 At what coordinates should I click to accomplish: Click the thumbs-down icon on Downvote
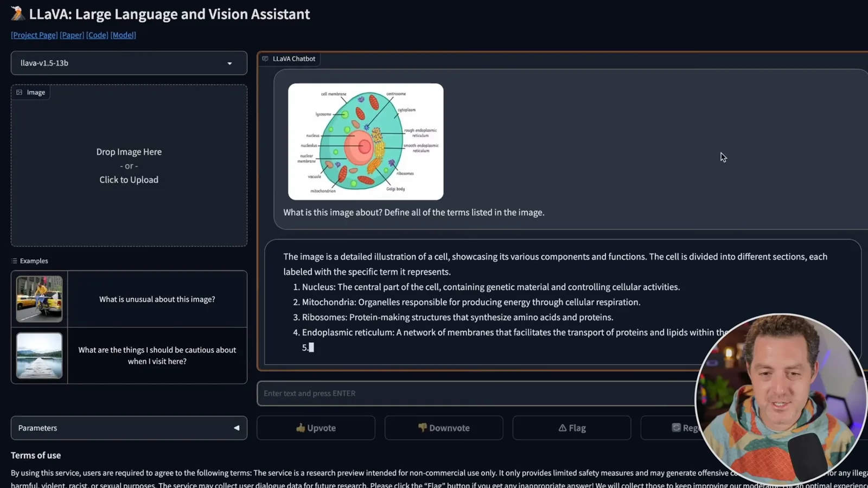[423, 428]
